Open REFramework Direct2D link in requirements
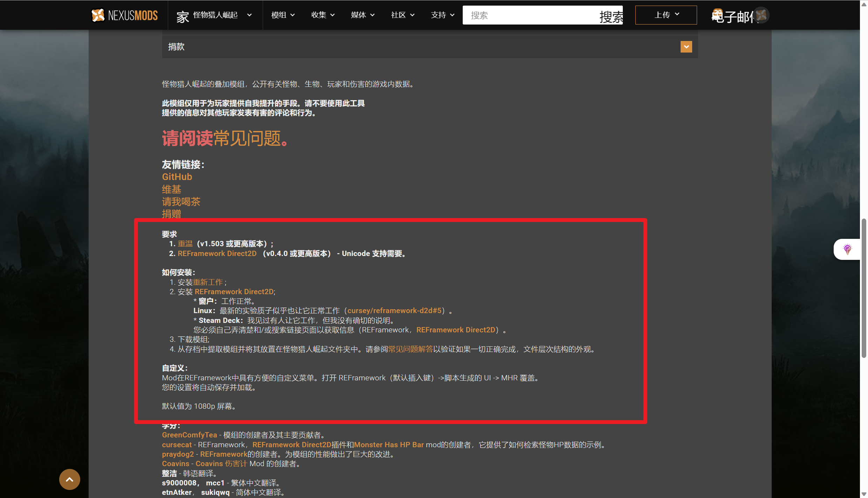This screenshot has width=868, height=498. click(x=217, y=254)
